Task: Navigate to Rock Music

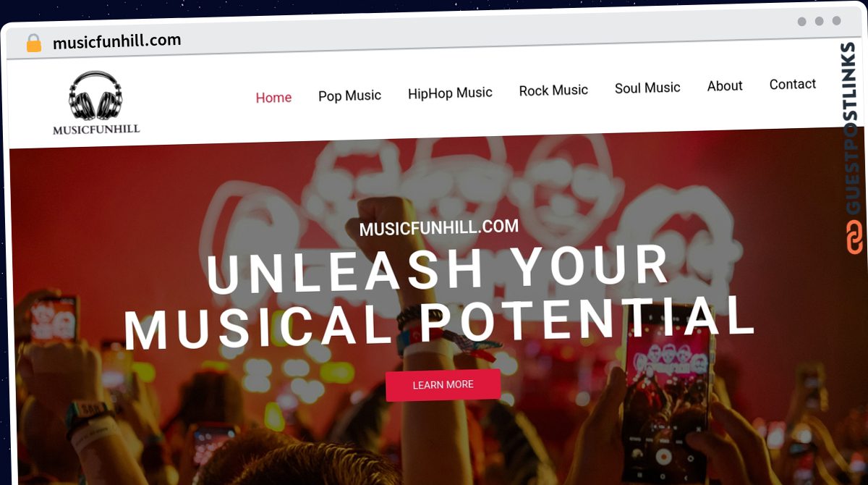Action: pyautogui.click(x=553, y=90)
